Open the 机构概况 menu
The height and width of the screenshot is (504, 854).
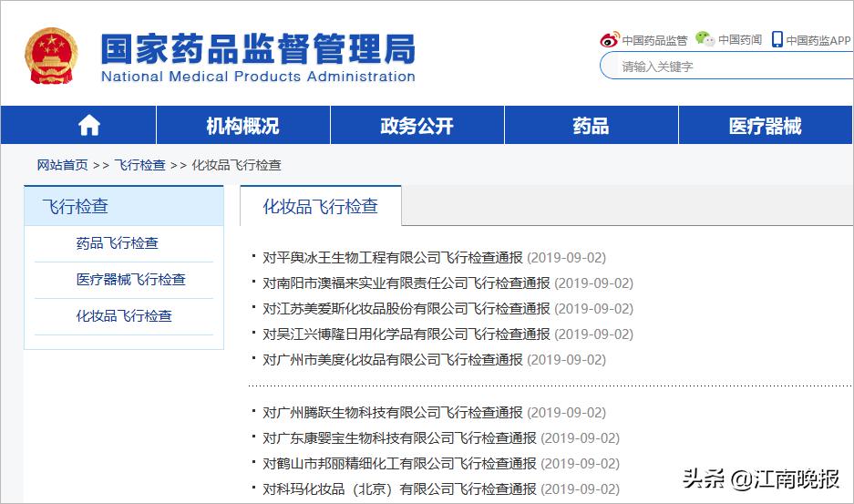point(243,126)
